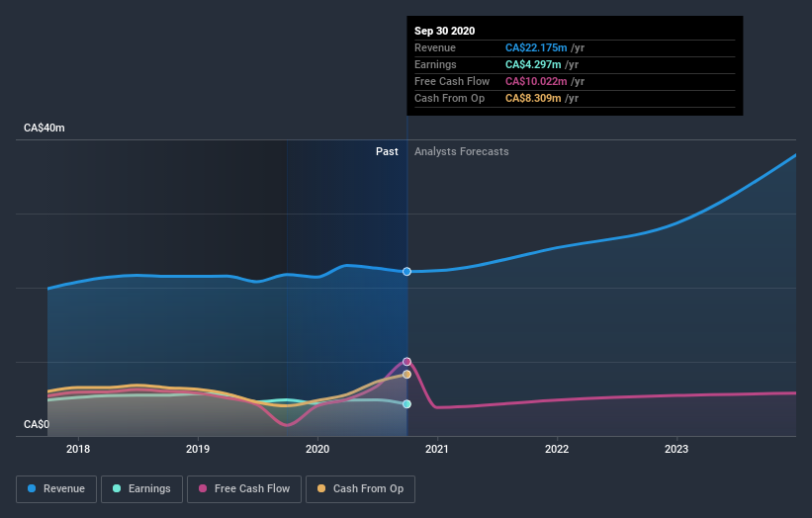The width and height of the screenshot is (812, 518).
Task: Click the 2021 x-axis label
Action: coord(437,449)
